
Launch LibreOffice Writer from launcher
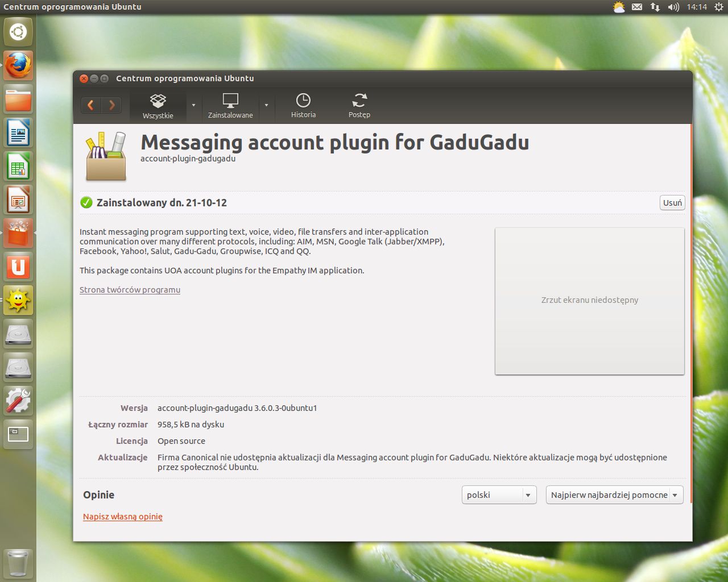coord(18,133)
